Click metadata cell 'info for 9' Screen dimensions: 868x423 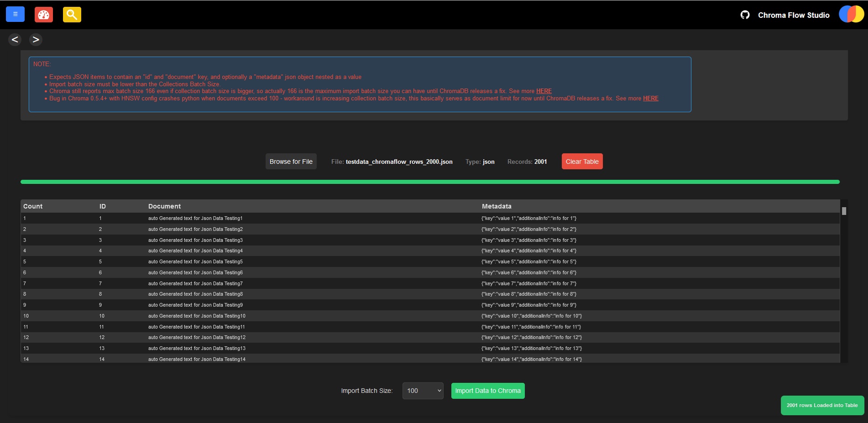[x=529, y=305]
